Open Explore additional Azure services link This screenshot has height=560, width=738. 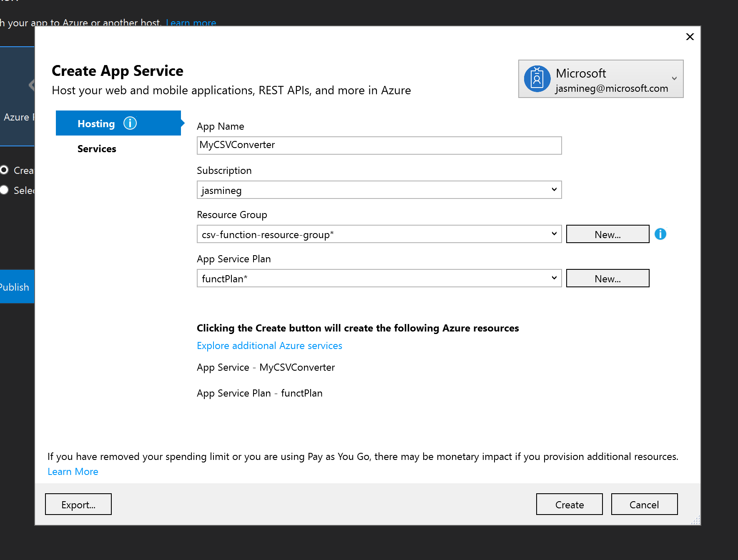(269, 346)
